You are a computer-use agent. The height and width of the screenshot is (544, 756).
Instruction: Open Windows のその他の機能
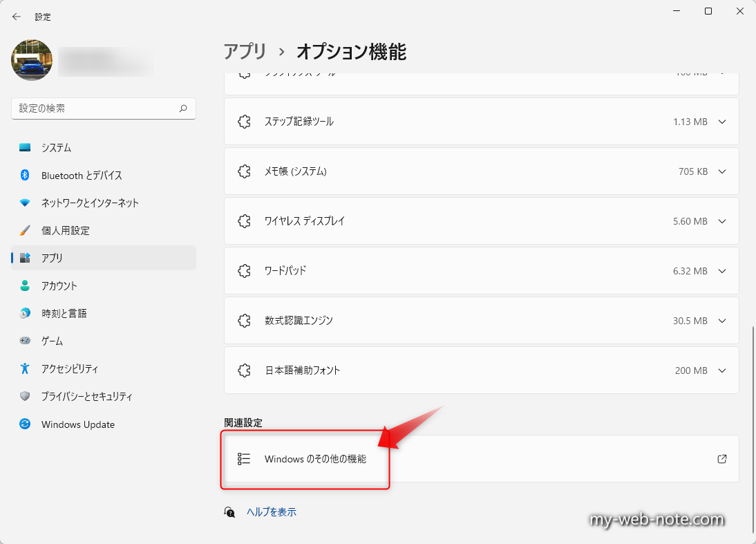tap(315, 459)
